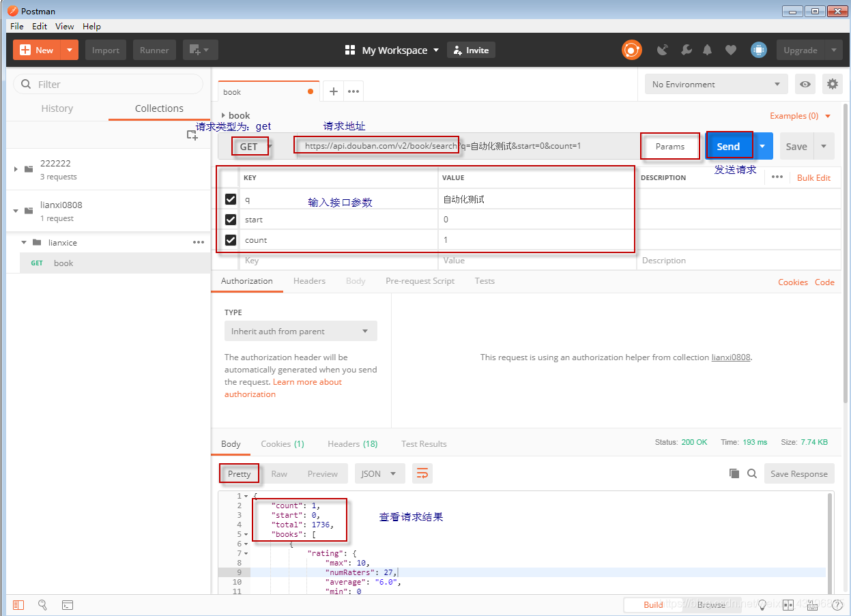Click Save Response button
Screen dimensions: 851x616
(x=798, y=473)
